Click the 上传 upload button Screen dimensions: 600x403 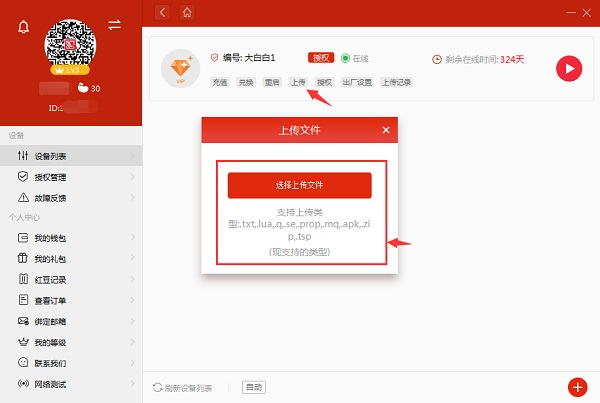click(x=298, y=82)
